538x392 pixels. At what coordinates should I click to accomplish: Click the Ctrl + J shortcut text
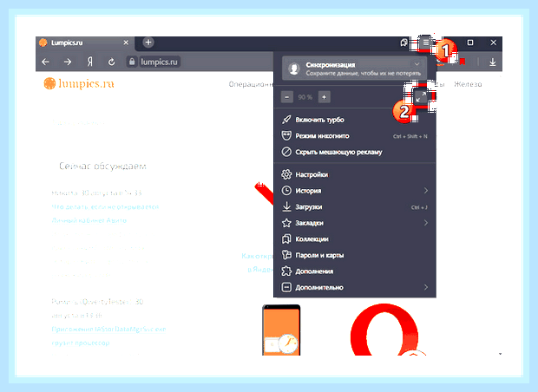419,207
